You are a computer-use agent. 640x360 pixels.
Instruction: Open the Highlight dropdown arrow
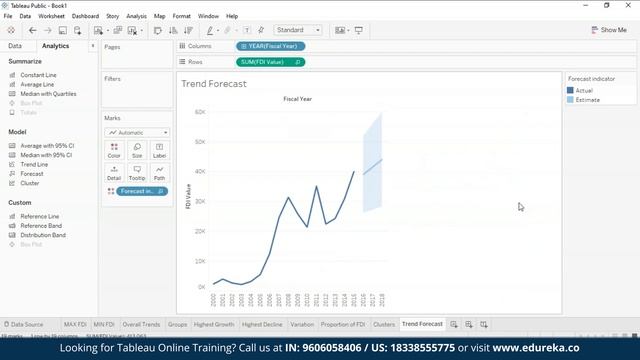[x=218, y=31]
